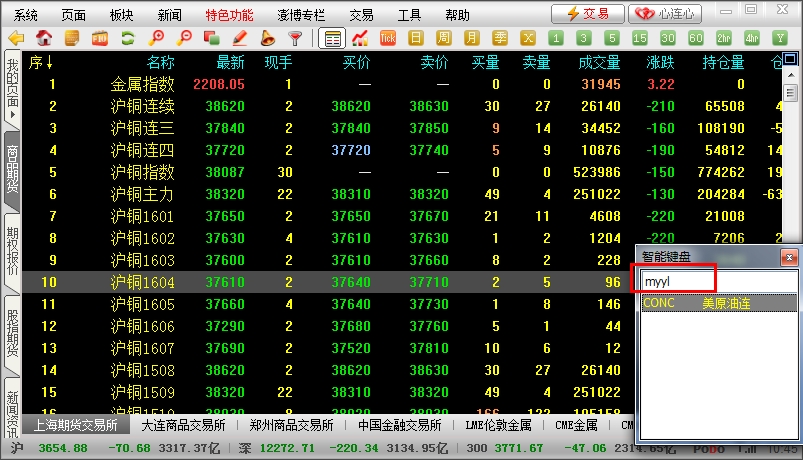Click the green refresh arrows icon
Screen dimensions: 803x460
(127, 38)
